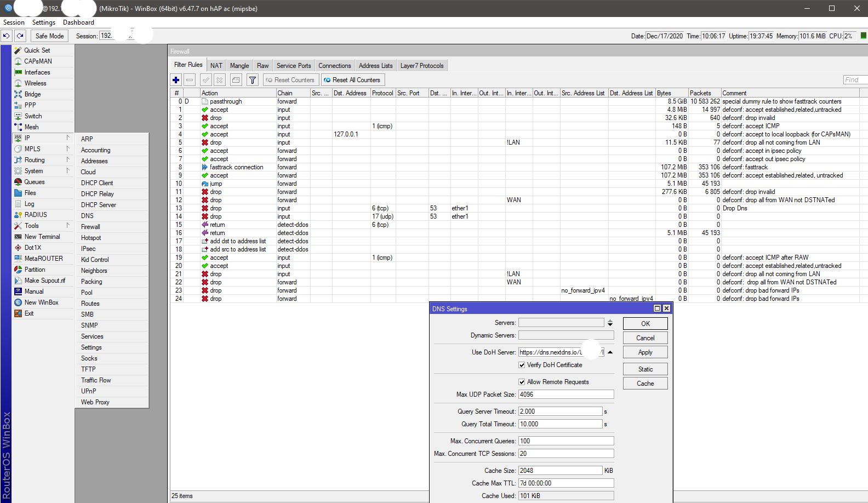Expand the Routing submenu arrow
868x503 pixels.
[68, 160]
